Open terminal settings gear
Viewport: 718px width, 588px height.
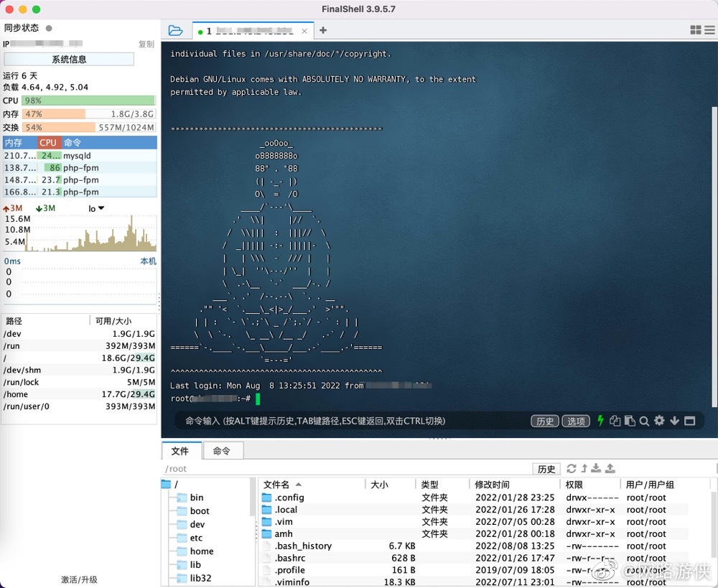pos(659,421)
